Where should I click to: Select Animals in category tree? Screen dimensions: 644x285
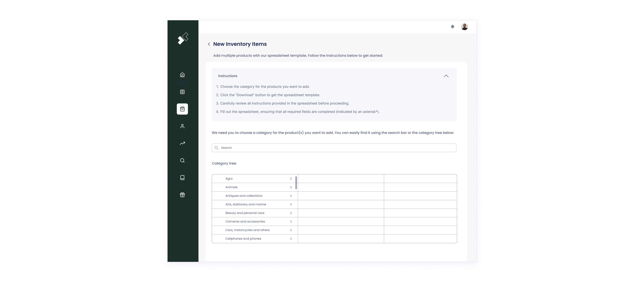231,187
